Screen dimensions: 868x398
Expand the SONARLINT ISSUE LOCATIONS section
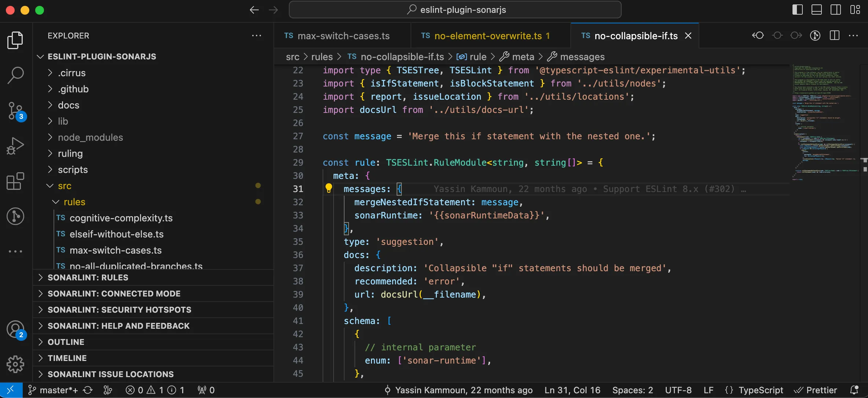(153, 374)
